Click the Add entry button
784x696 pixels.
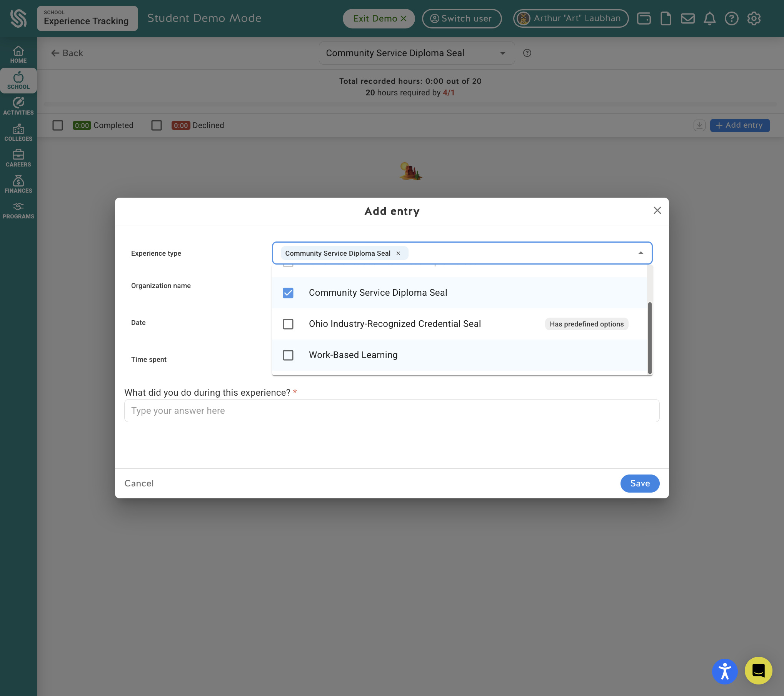(x=740, y=125)
